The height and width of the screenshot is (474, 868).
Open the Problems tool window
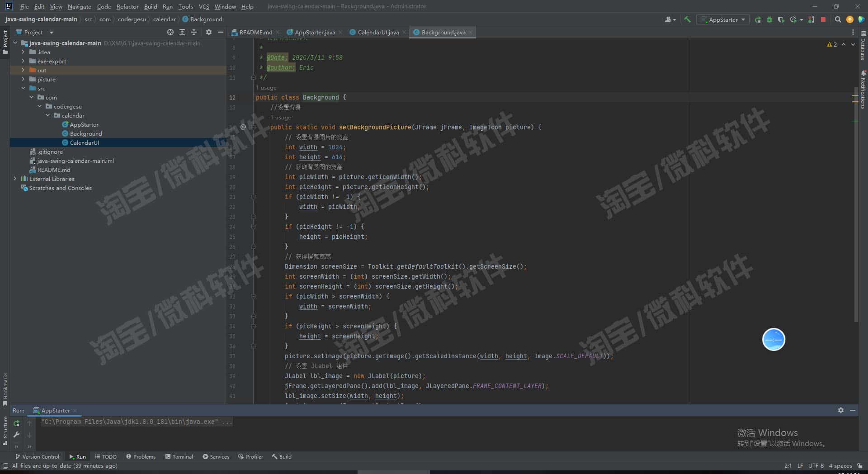pyautogui.click(x=141, y=456)
